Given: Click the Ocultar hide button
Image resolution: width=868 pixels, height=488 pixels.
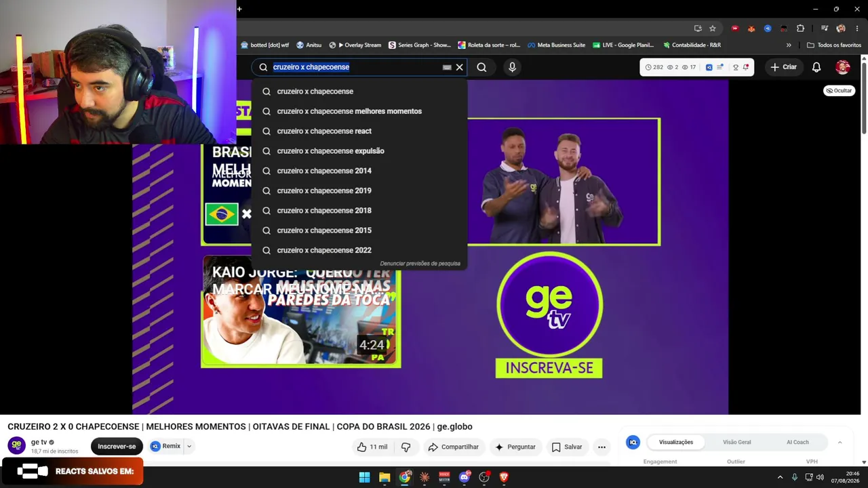Looking at the screenshot, I should pos(839,91).
